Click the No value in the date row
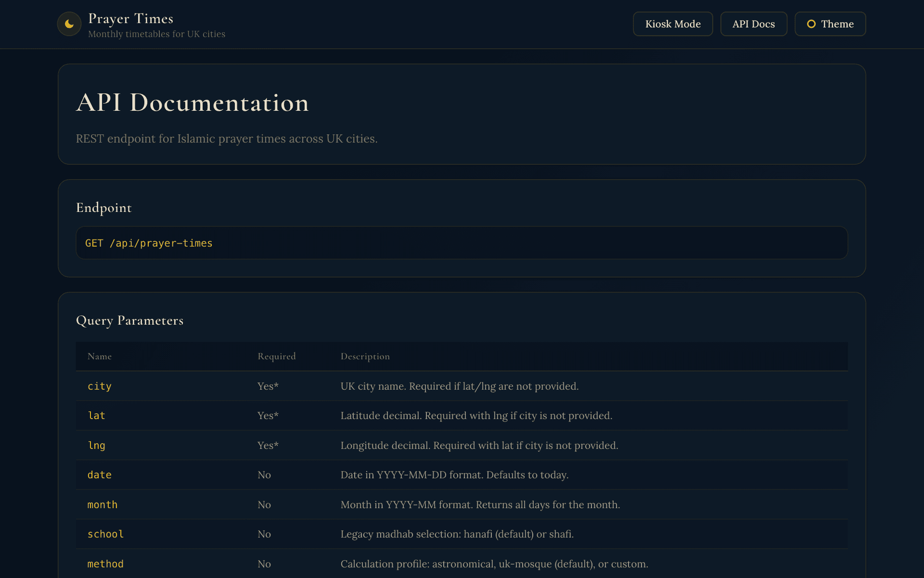Viewport: 924px width, 578px height. tap(264, 475)
